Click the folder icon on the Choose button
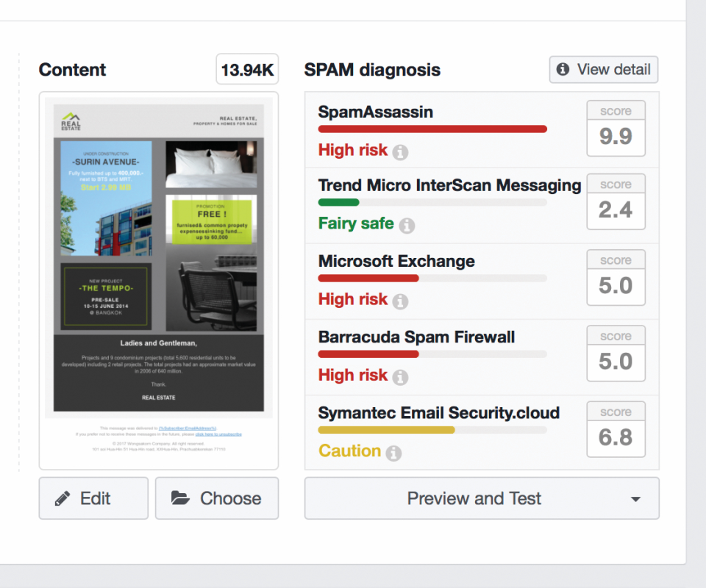The height and width of the screenshot is (588, 706). pyautogui.click(x=180, y=498)
